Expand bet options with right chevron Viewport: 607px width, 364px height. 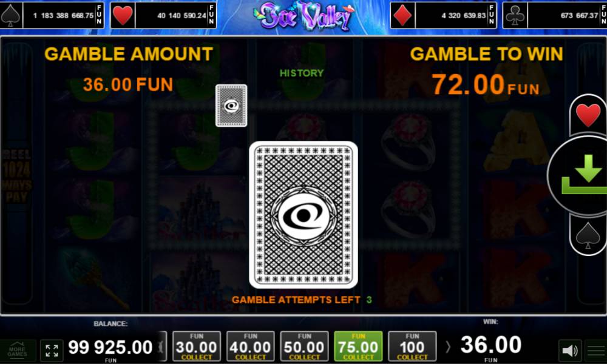(448, 347)
